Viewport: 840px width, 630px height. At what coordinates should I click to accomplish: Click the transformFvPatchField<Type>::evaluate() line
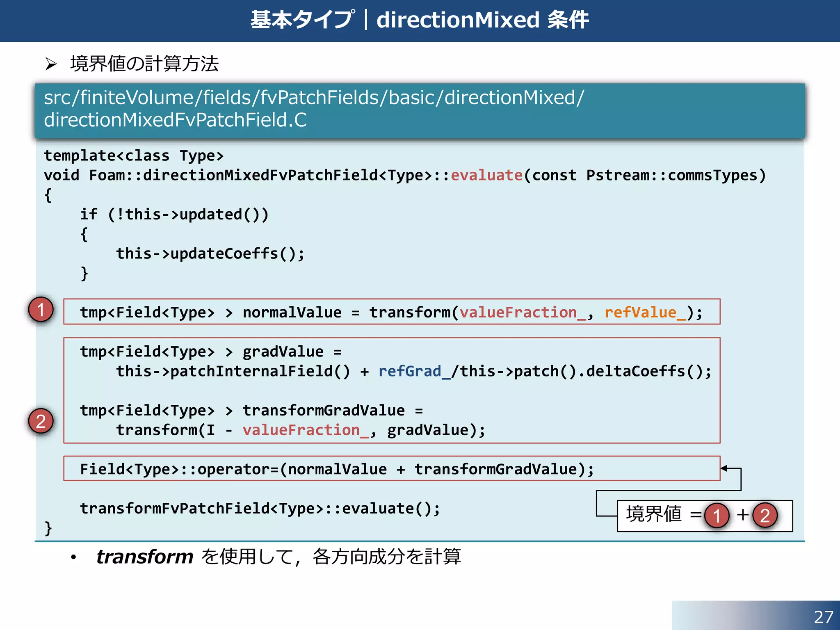260,509
